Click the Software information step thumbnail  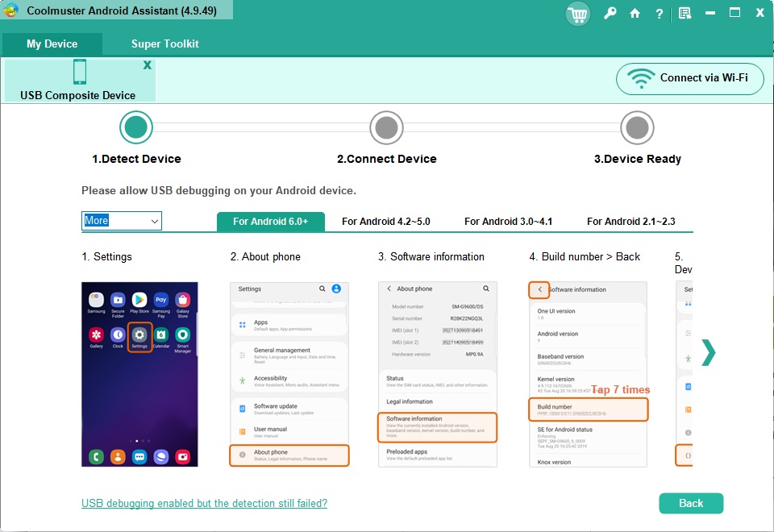click(x=437, y=374)
